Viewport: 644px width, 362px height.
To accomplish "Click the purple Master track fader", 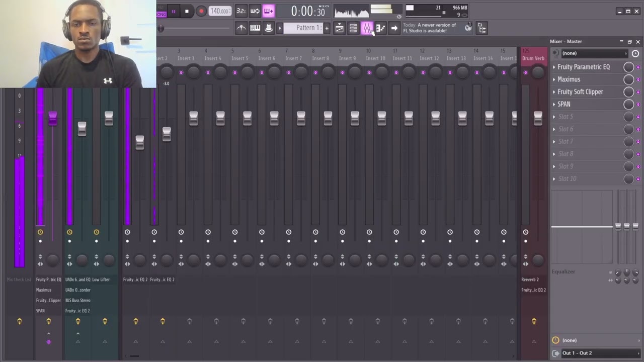I will point(53,119).
